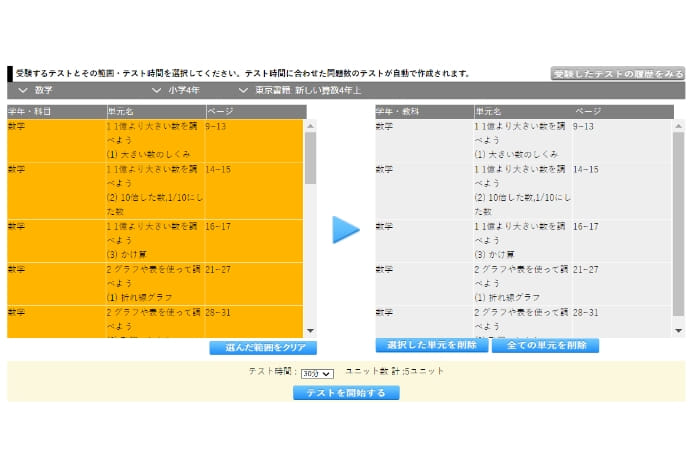Select left row with pages 9-13

pyautogui.click(x=155, y=140)
